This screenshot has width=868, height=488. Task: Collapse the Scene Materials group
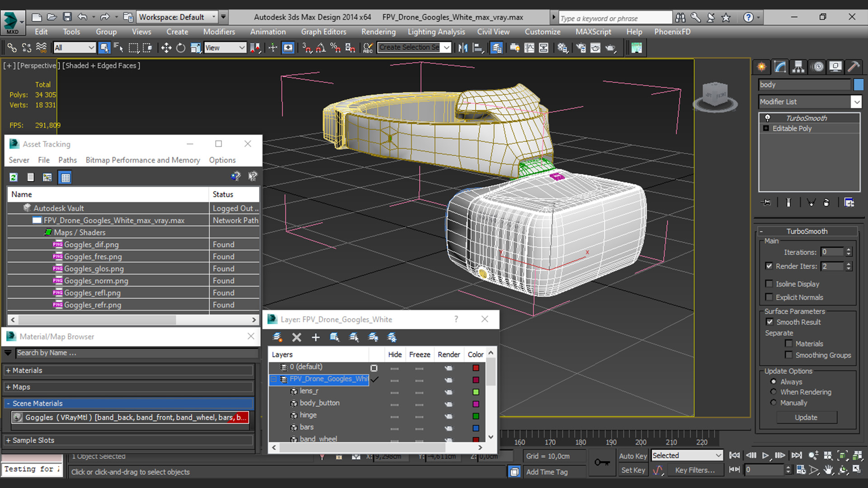point(8,404)
